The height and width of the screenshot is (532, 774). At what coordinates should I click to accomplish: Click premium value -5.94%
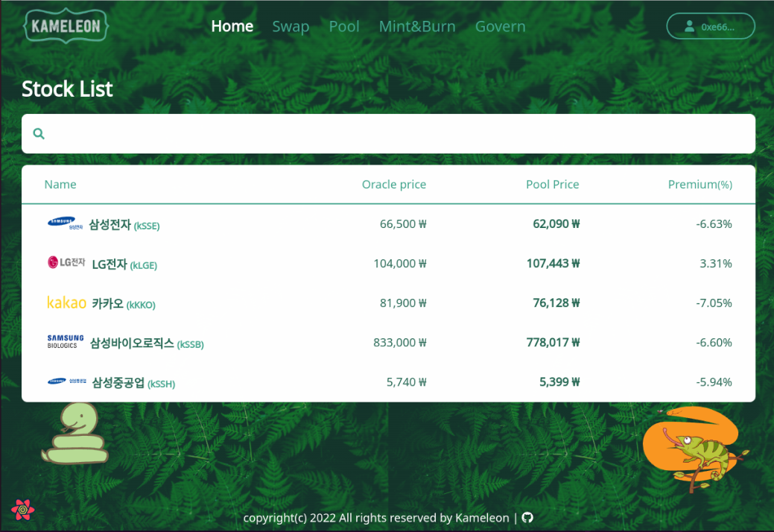click(x=714, y=381)
